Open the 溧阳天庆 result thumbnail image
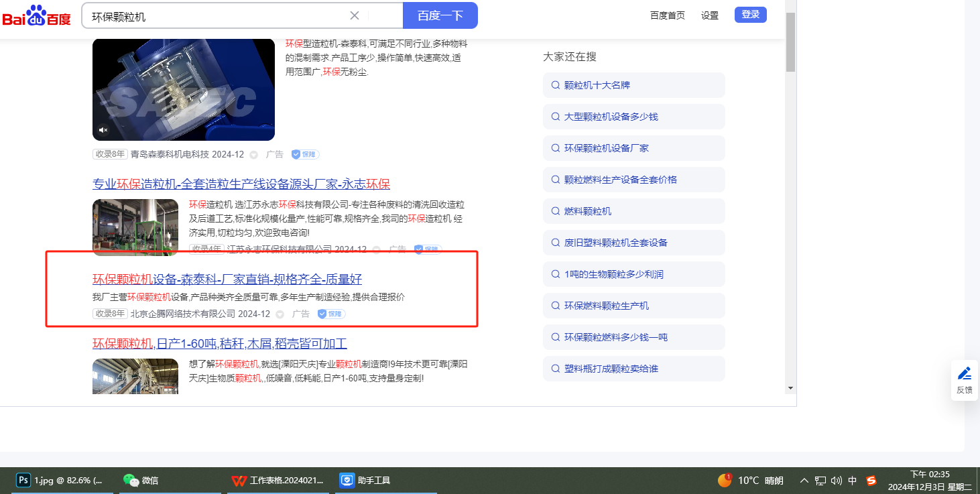Image resolution: width=980 pixels, height=494 pixels. tap(135, 376)
